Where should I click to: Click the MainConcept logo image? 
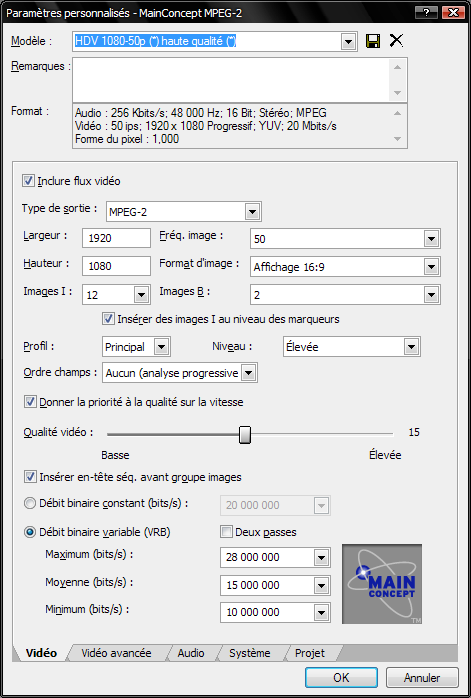[382, 584]
